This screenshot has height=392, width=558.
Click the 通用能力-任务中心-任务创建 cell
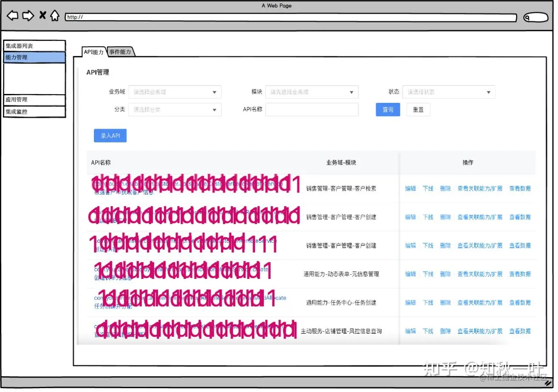[x=341, y=303]
